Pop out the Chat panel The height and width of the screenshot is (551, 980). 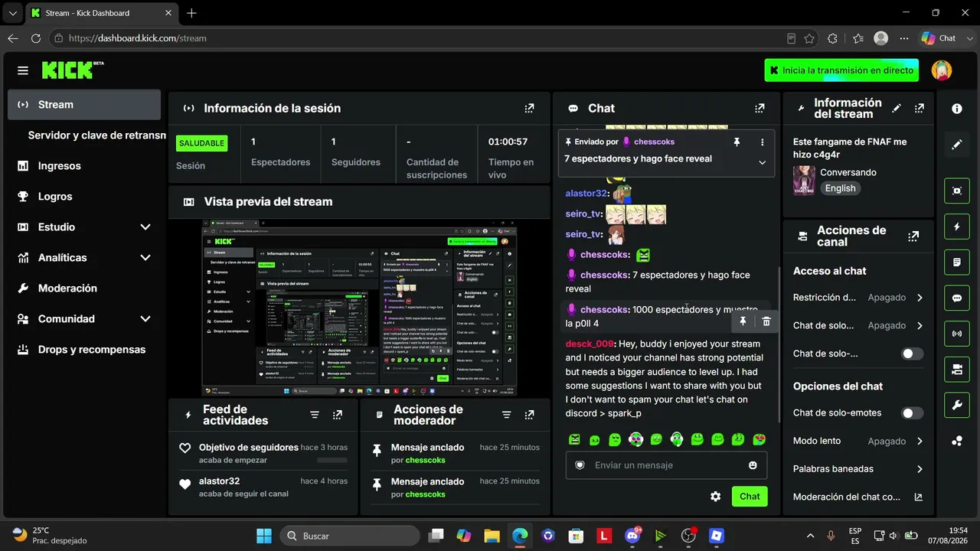point(759,109)
